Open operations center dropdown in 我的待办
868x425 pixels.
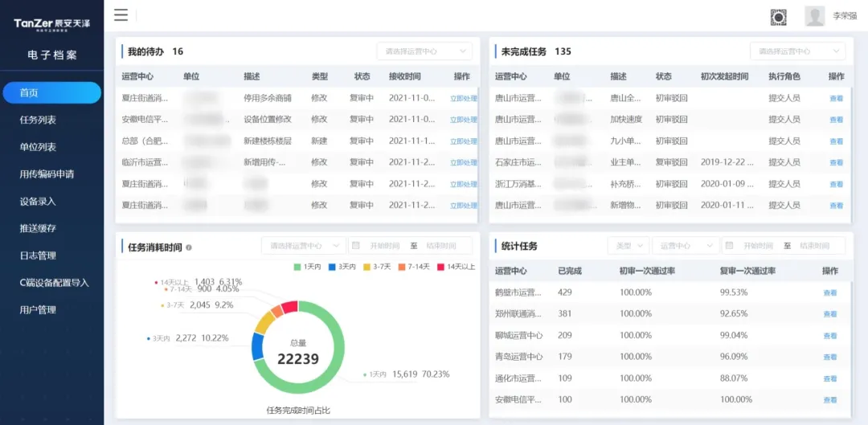tap(424, 51)
